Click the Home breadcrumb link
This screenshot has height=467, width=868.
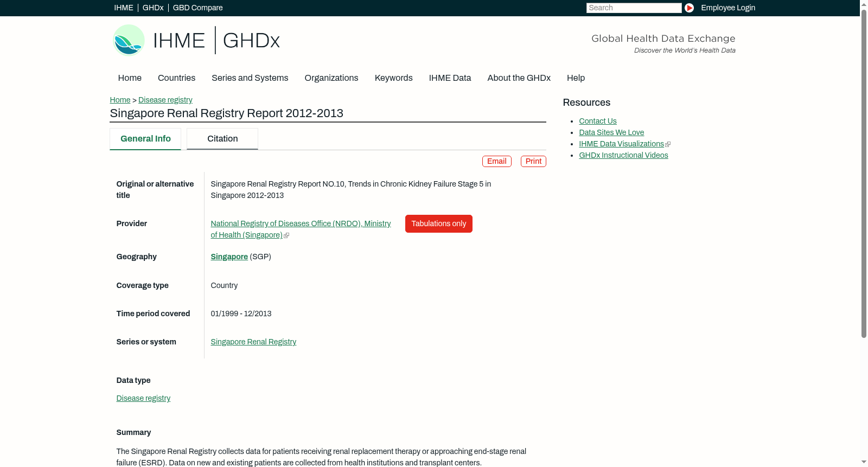click(120, 100)
